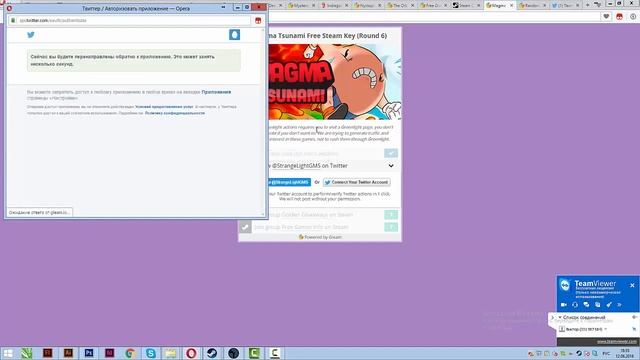
Task: Open www.teamviewer.com link
Action: 617,342
